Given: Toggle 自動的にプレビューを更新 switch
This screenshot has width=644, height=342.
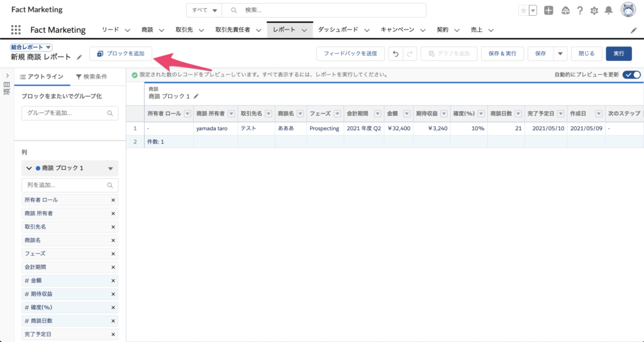Looking at the screenshot, I should [x=631, y=75].
